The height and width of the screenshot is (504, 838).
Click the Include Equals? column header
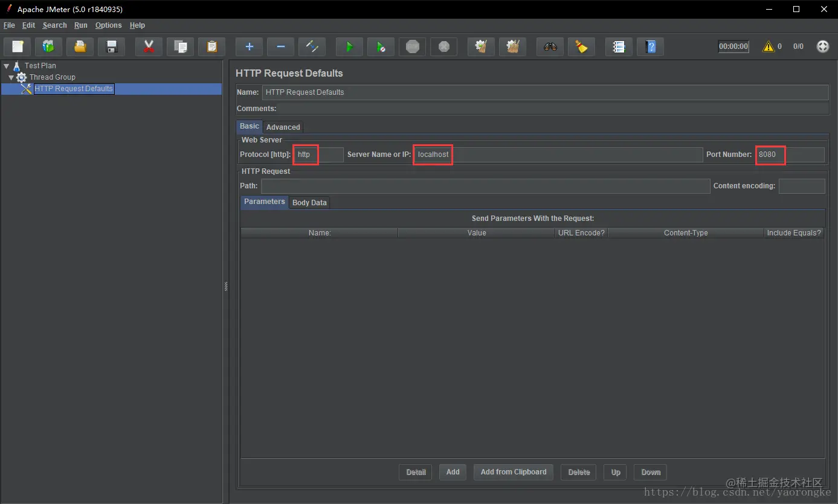(x=794, y=233)
